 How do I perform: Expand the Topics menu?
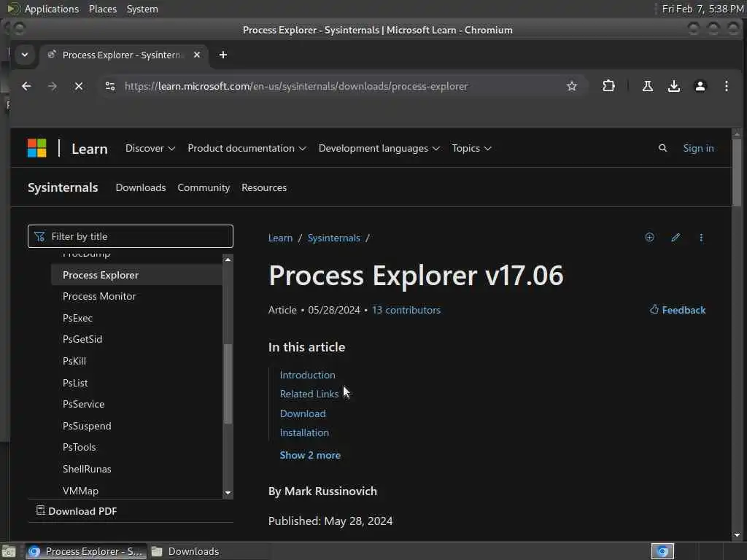[471, 148]
